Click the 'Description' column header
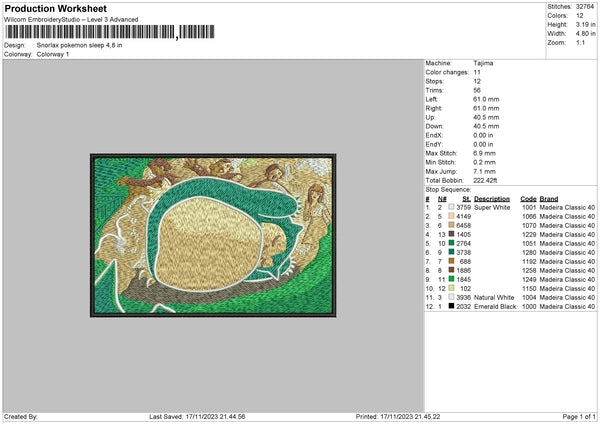The width and height of the screenshot is (600, 424). point(492,199)
